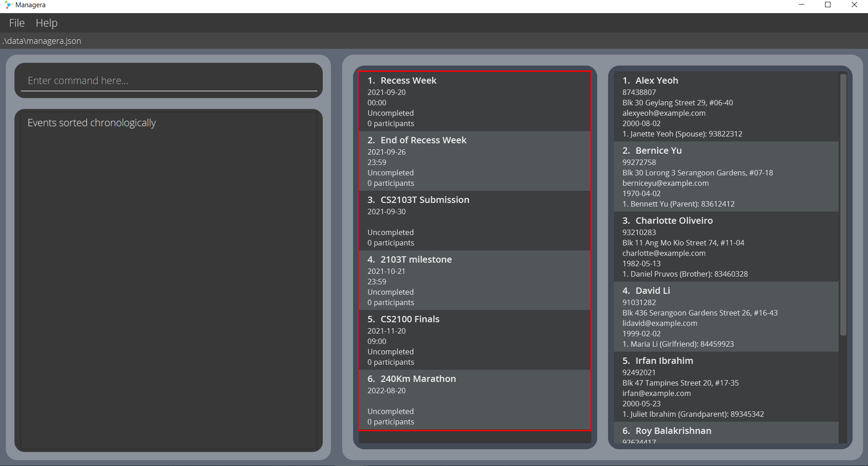Click Irfan's birthdate 2000-05-23
Screen dimensions: 868x466
pos(641,404)
